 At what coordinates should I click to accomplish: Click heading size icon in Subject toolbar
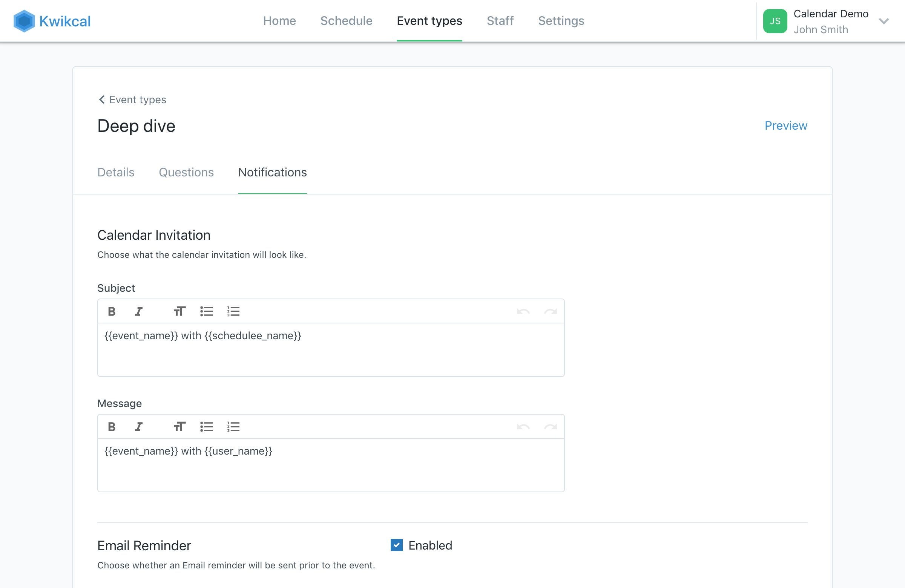179,311
